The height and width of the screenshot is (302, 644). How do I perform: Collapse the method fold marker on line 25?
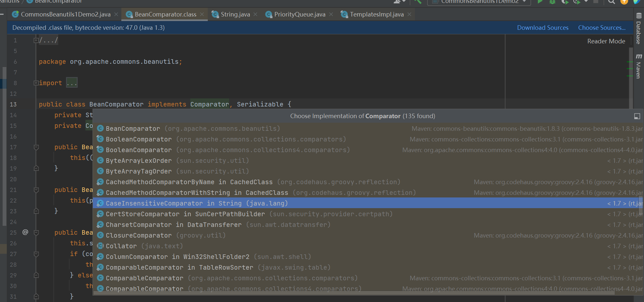click(x=36, y=233)
